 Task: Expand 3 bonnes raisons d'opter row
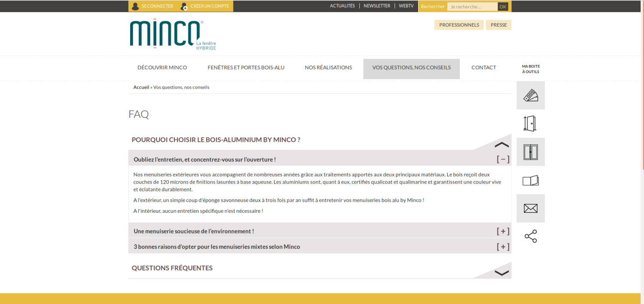503,247
